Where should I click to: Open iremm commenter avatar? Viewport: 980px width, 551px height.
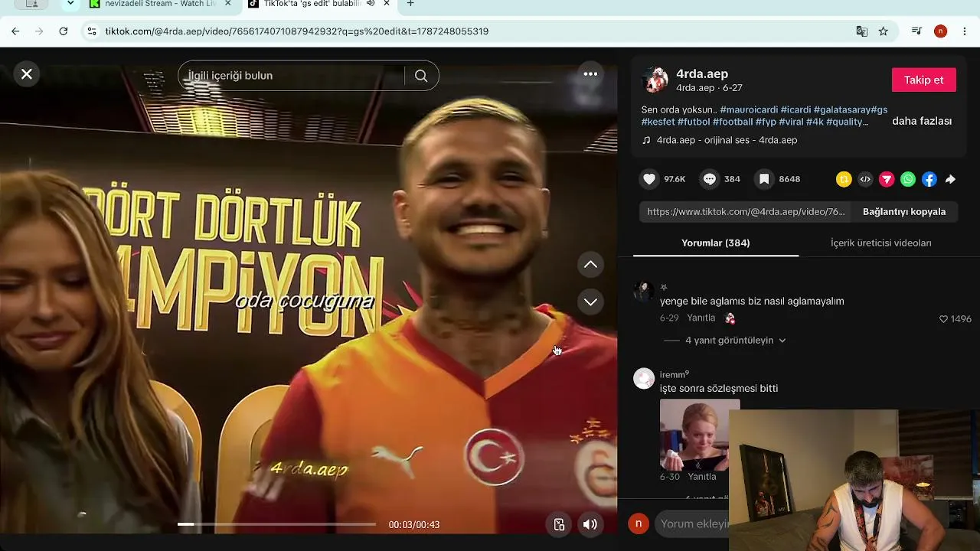click(644, 379)
